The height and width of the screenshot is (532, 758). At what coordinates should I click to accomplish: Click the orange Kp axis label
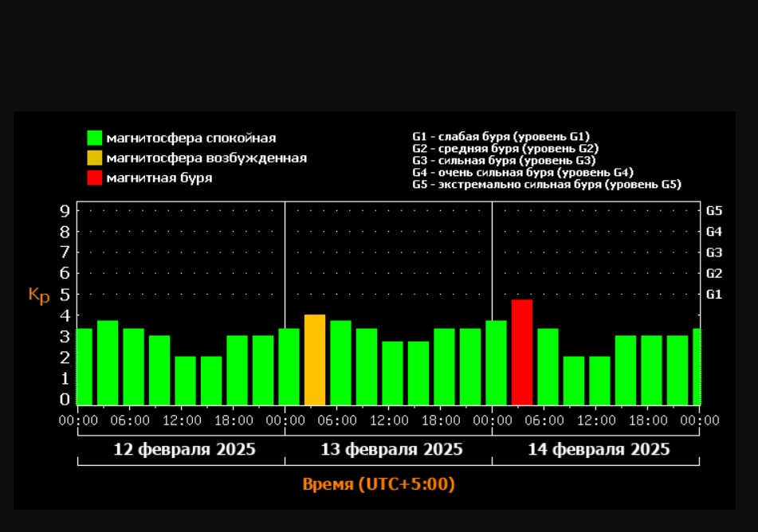point(39,295)
